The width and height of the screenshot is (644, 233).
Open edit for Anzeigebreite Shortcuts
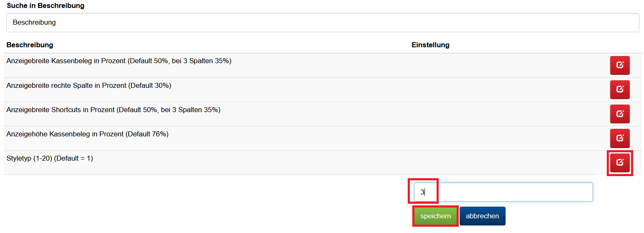[620, 114]
